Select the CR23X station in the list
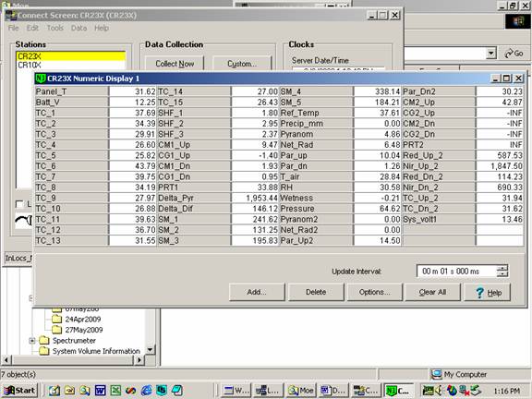This screenshot has height=399, width=532. click(71, 56)
